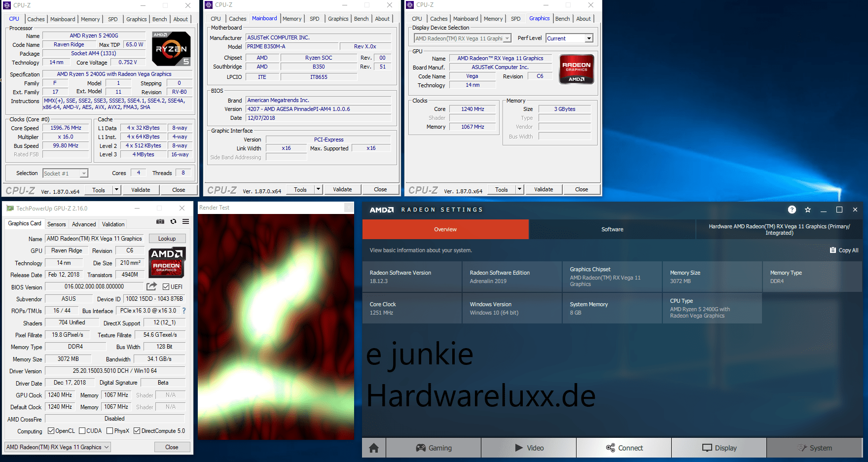Click GPU-Z refresh icon
This screenshot has height=462, width=868.
(173, 222)
